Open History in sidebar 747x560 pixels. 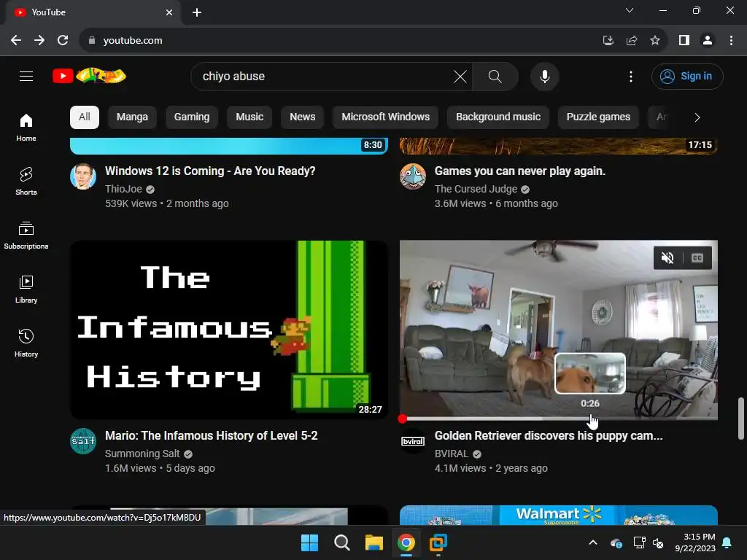(26, 343)
